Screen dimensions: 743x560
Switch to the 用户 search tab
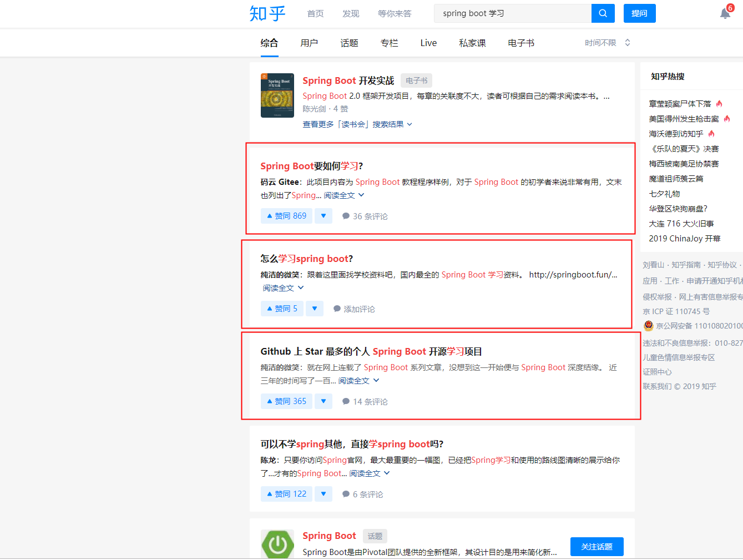[x=309, y=43]
